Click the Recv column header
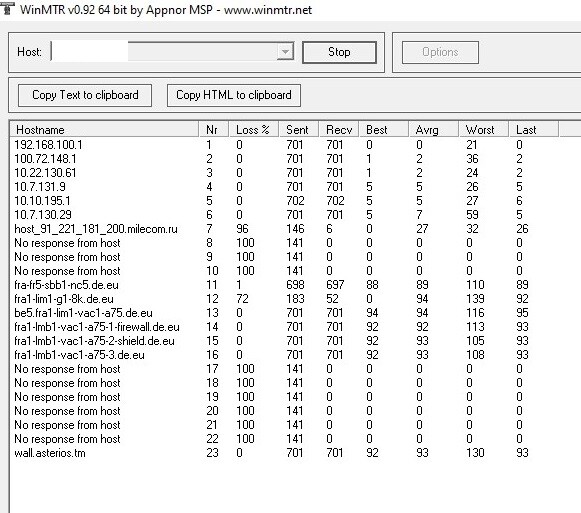581x513 pixels. tap(339, 130)
